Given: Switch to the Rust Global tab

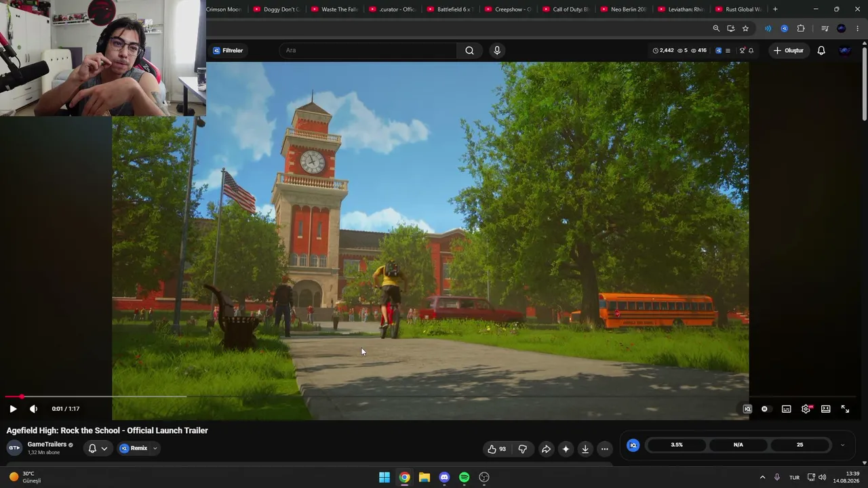Looking at the screenshot, I should (x=741, y=9).
